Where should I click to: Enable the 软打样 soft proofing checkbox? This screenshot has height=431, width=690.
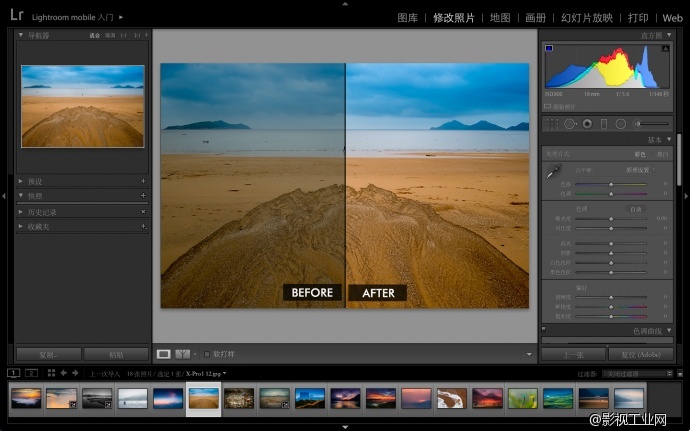[x=207, y=354]
